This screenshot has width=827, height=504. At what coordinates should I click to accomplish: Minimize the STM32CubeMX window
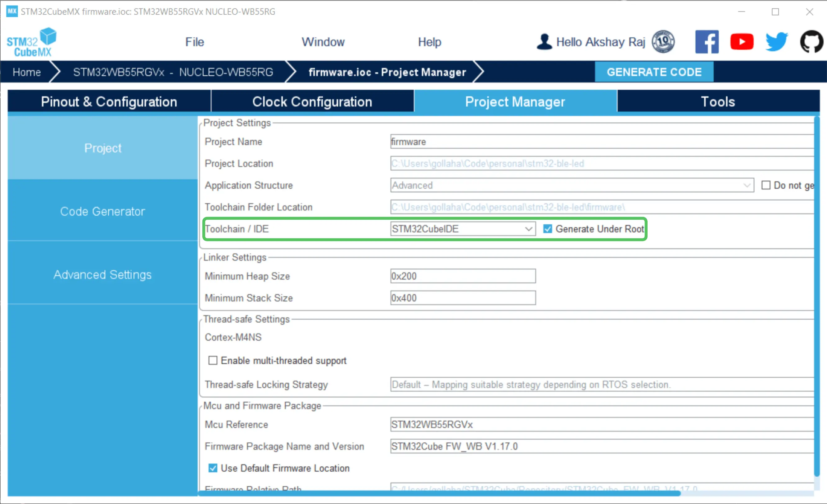tap(742, 12)
